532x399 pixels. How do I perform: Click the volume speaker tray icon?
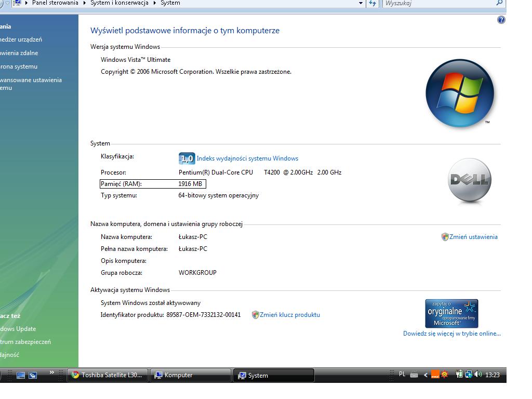478,375
